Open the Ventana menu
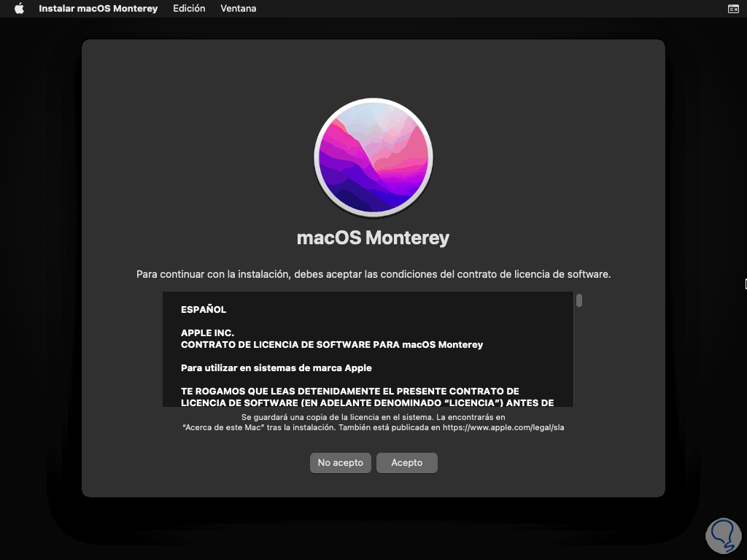The height and width of the screenshot is (560, 747). [239, 9]
